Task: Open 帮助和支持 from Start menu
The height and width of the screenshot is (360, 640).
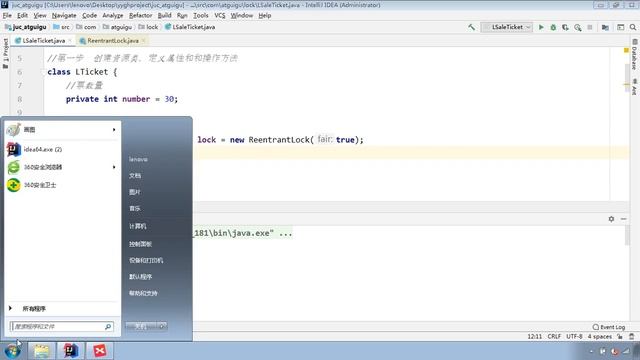Action: (x=143, y=293)
